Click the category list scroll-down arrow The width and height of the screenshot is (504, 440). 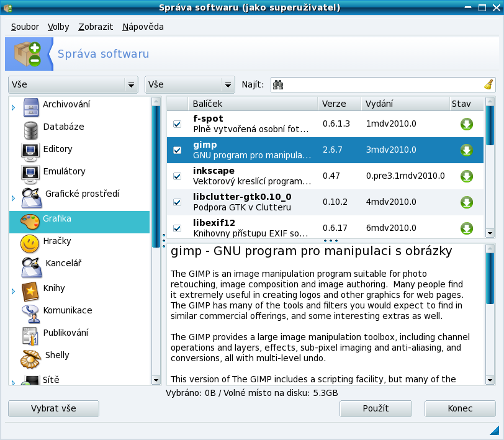156,380
